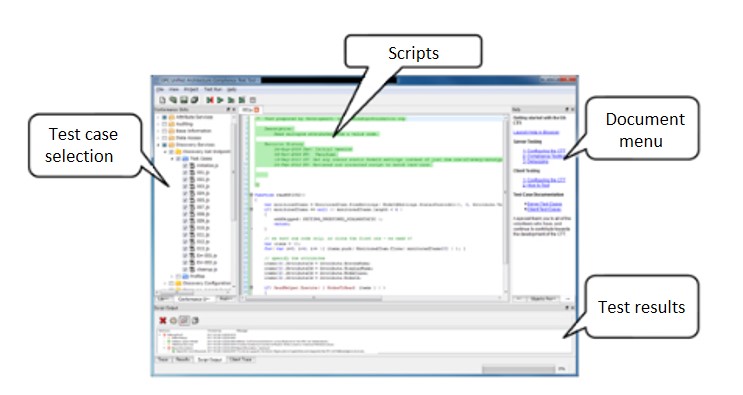Open Debugging link under Server Testing
Screen dimensions: 743x395
[x=535, y=162]
